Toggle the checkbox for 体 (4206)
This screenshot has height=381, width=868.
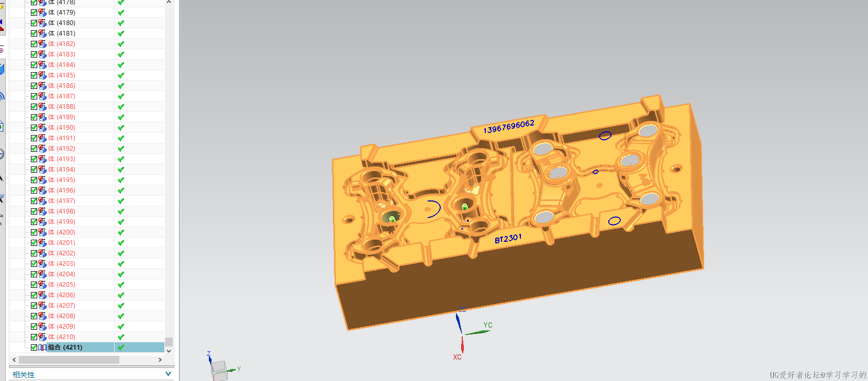coord(34,295)
